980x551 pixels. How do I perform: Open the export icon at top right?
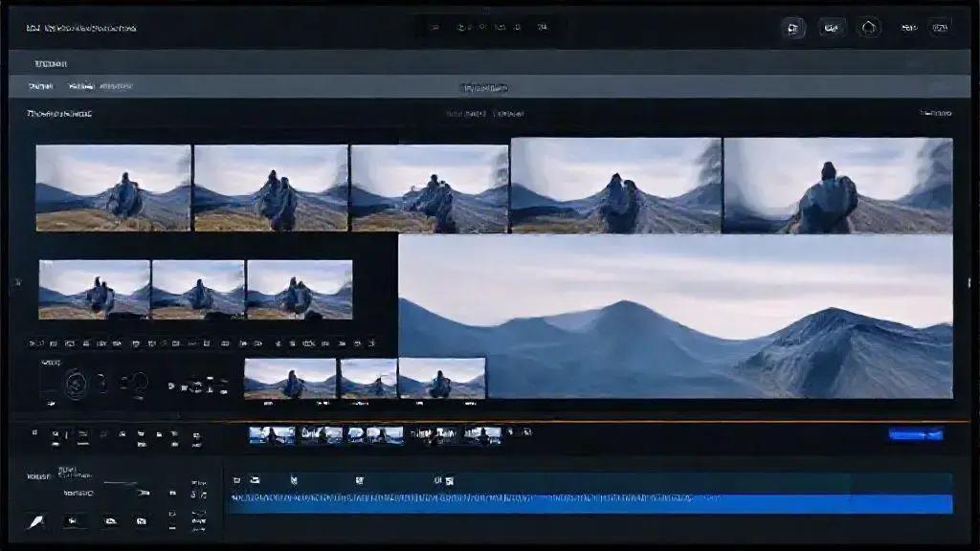941,26
